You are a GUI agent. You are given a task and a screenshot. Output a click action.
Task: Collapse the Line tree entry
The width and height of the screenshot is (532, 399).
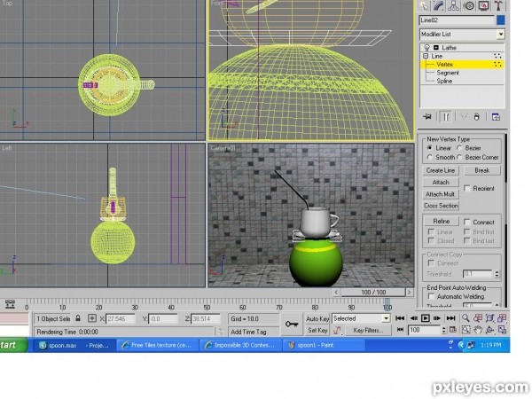[x=426, y=56]
